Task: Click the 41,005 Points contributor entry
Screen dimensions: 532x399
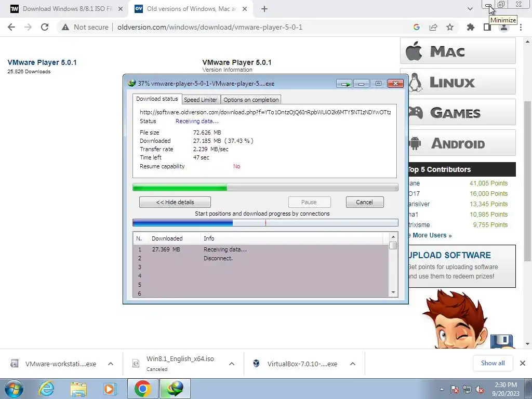Action: tap(488, 183)
